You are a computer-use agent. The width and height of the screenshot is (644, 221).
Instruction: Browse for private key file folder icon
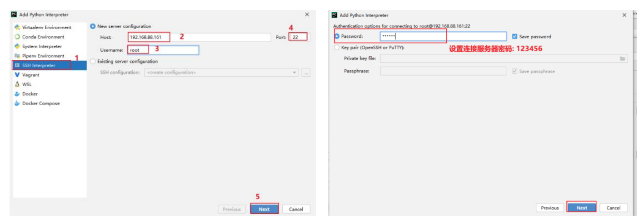pos(623,59)
